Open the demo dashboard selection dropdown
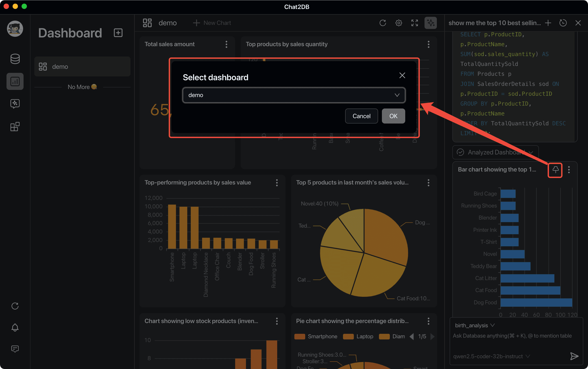 click(294, 95)
